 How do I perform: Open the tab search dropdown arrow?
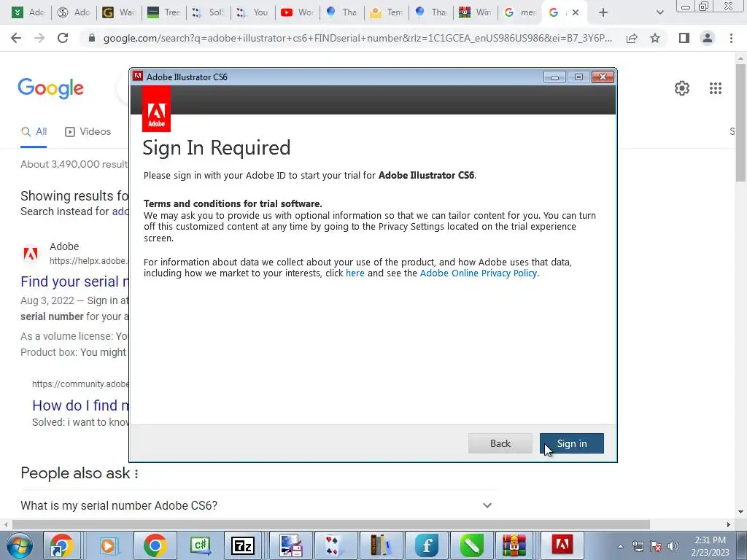(659, 12)
